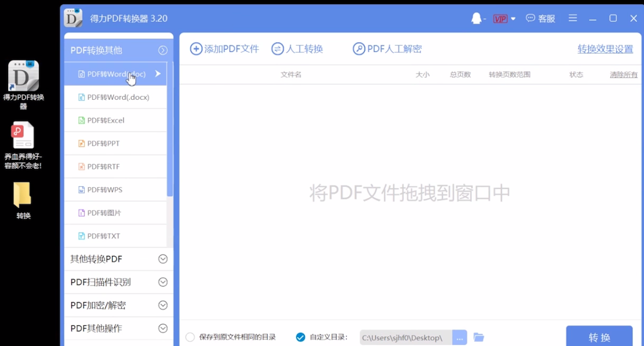Click the 其他转换PDF section label
This screenshot has width=644, height=346.
click(x=96, y=259)
